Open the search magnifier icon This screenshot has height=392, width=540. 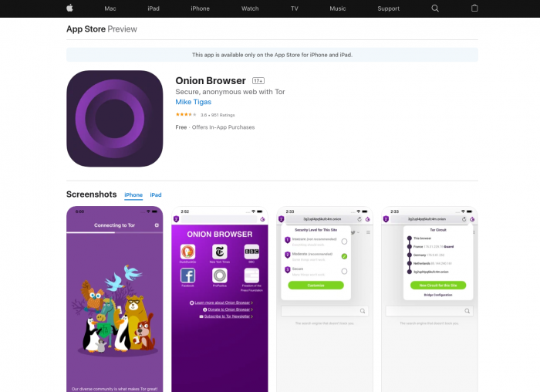click(x=435, y=8)
